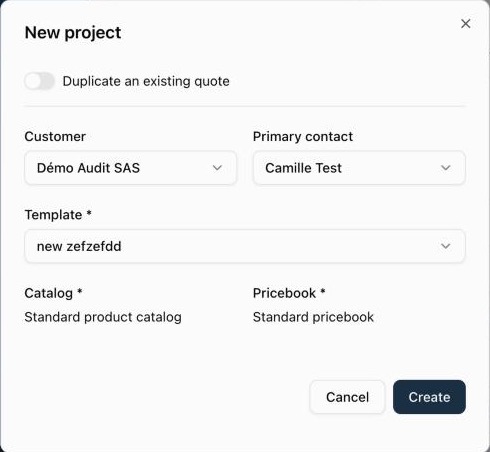Click the Cancel button

point(347,397)
